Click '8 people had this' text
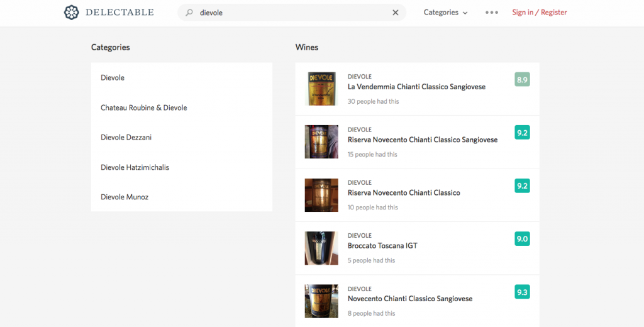 pos(371,313)
